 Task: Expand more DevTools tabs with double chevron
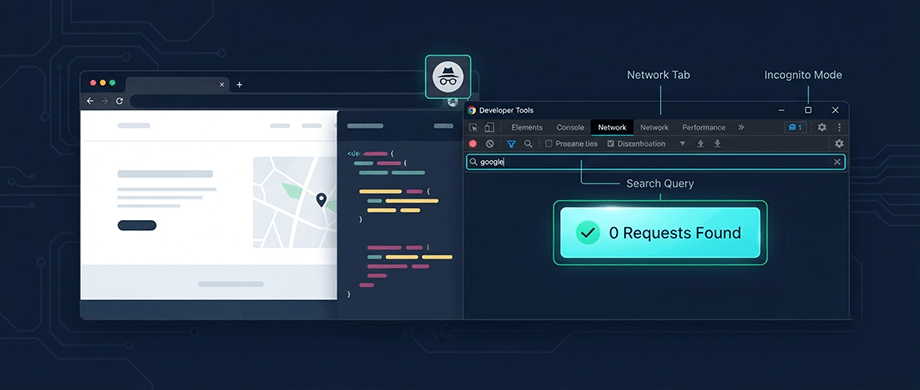(741, 127)
